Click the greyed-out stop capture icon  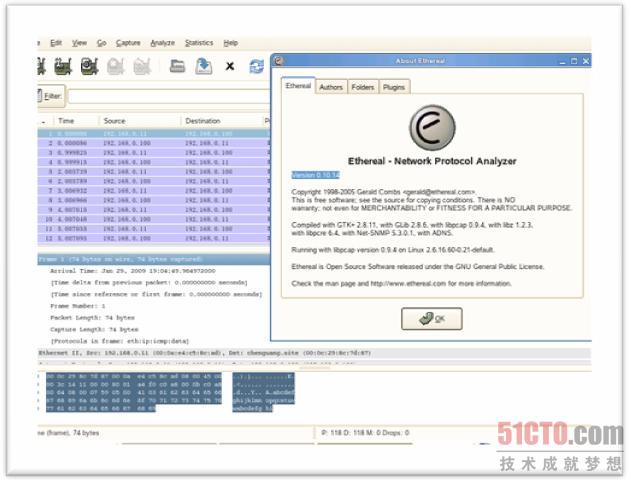click(116, 66)
